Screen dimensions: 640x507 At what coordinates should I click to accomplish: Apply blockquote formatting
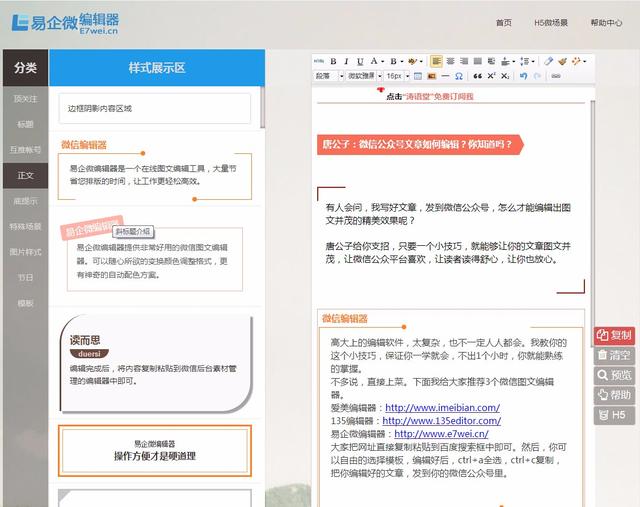(x=478, y=76)
